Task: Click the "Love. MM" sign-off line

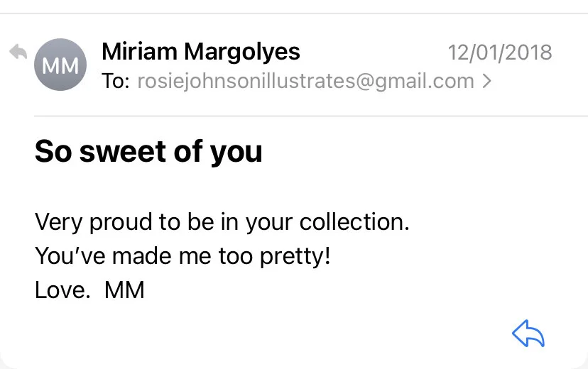Action: [x=89, y=290]
